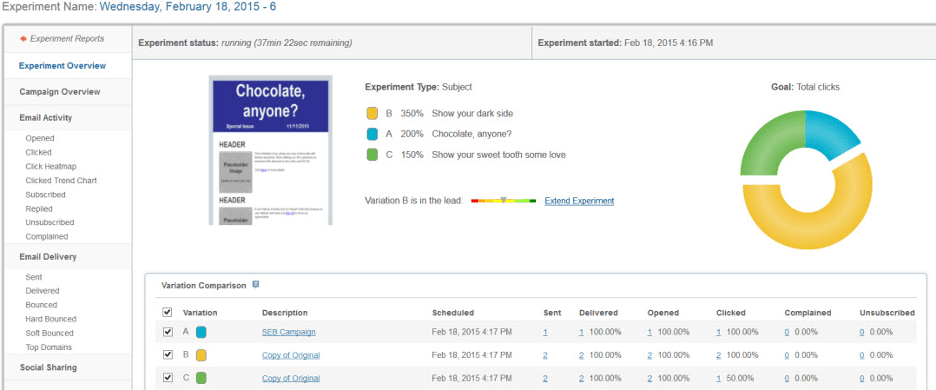
Task: Open the Click Heatmap report
Action: pyautogui.click(x=51, y=166)
